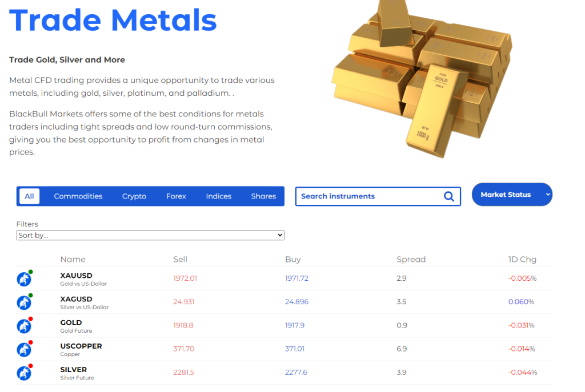This screenshot has height=392, width=585.
Task: Expand the Sort by filter dropdown
Action: coord(150,235)
